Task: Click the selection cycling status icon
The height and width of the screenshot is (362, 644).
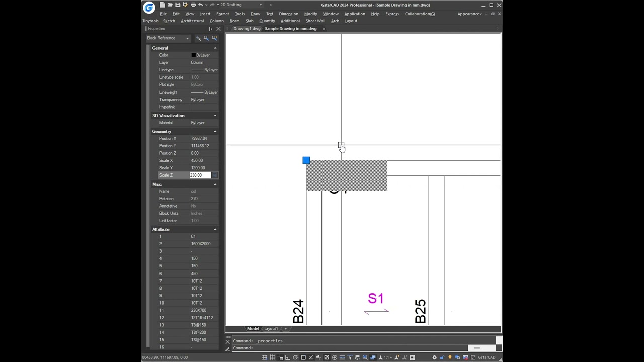Action: pos(334,357)
